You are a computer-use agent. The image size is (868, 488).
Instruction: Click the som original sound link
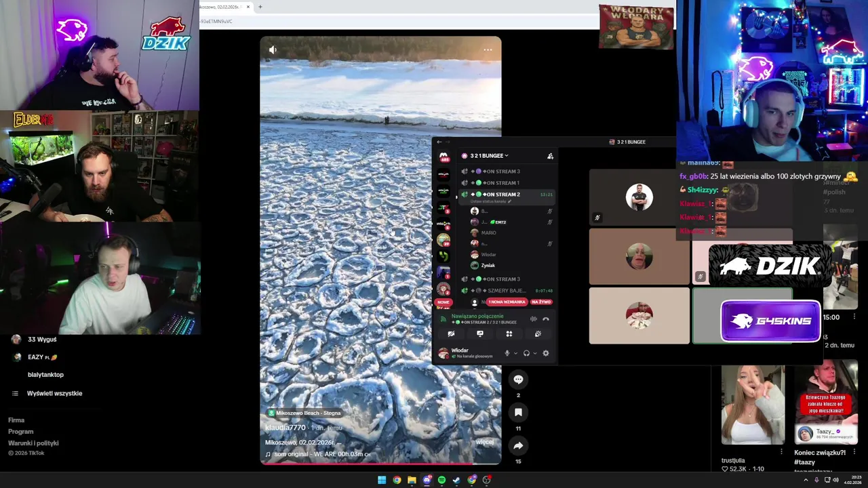pos(318,454)
